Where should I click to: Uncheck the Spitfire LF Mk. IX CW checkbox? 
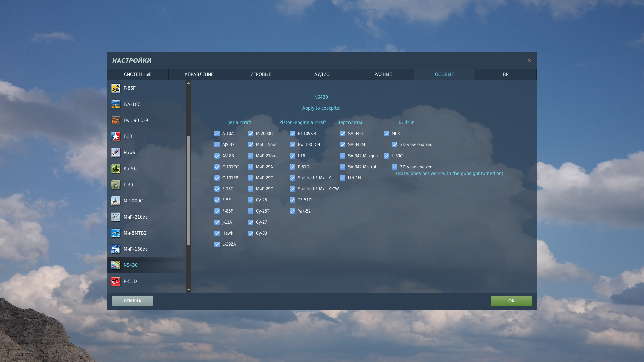[x=292, y=189]
